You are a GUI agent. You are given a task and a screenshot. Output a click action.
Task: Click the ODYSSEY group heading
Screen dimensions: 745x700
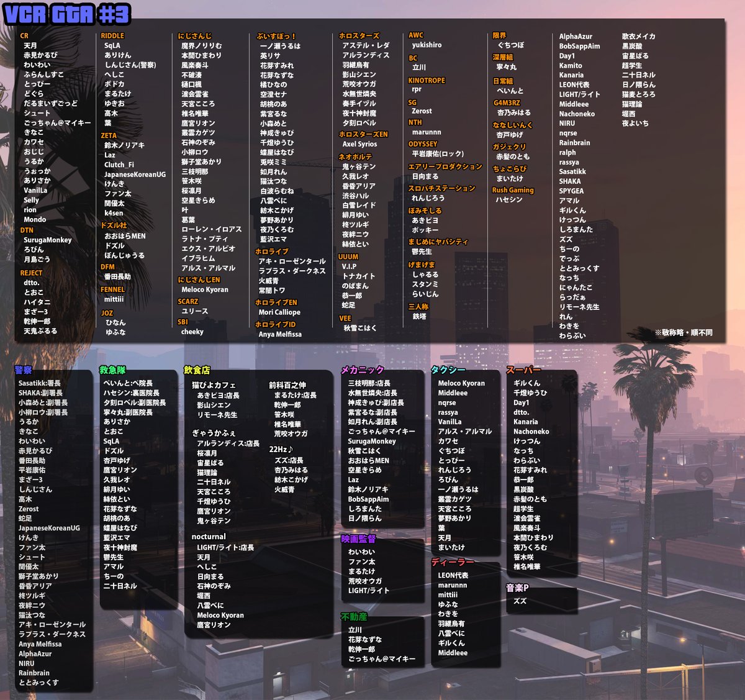pos(423,143)
